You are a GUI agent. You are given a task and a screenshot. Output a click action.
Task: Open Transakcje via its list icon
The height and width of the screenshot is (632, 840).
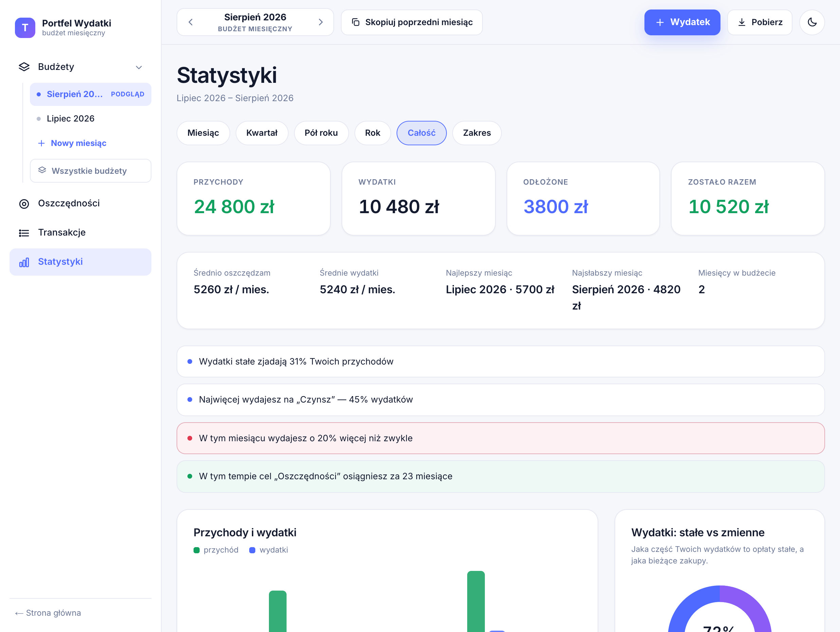[x=24, y=233]
